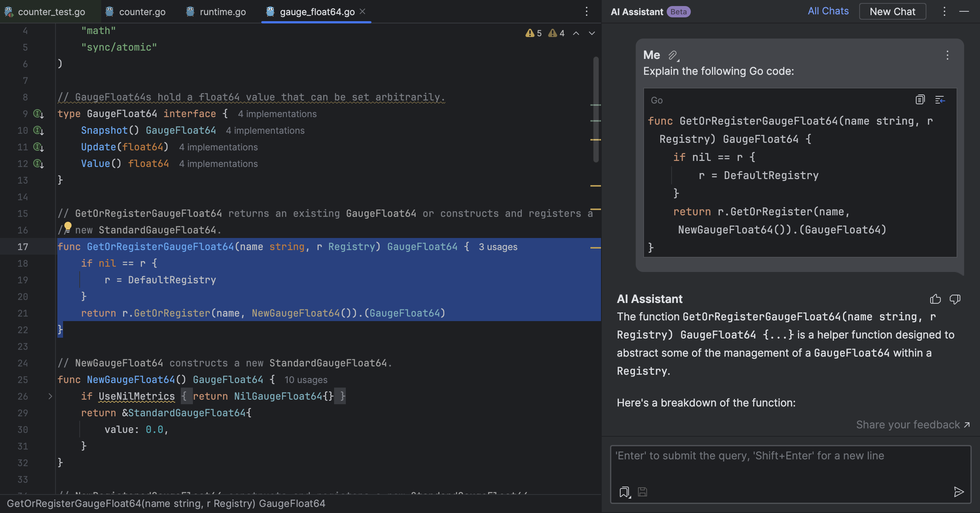
Task: Click the thumbs down feedback icon
Action: click(x=954, y=299)
